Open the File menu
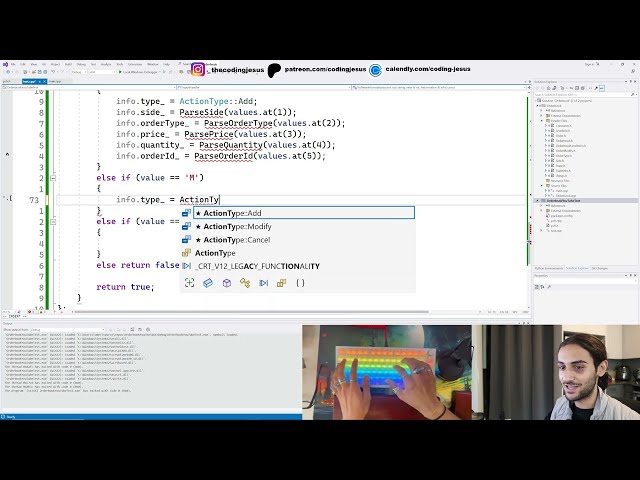Viewport: 640px width, 480px height. pyautogui.click(x=13, y=64)
